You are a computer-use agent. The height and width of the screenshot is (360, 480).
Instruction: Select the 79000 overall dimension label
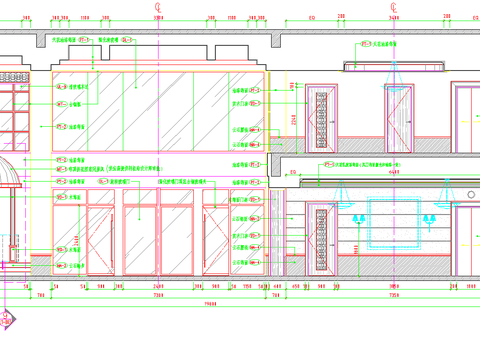point(210,304)
